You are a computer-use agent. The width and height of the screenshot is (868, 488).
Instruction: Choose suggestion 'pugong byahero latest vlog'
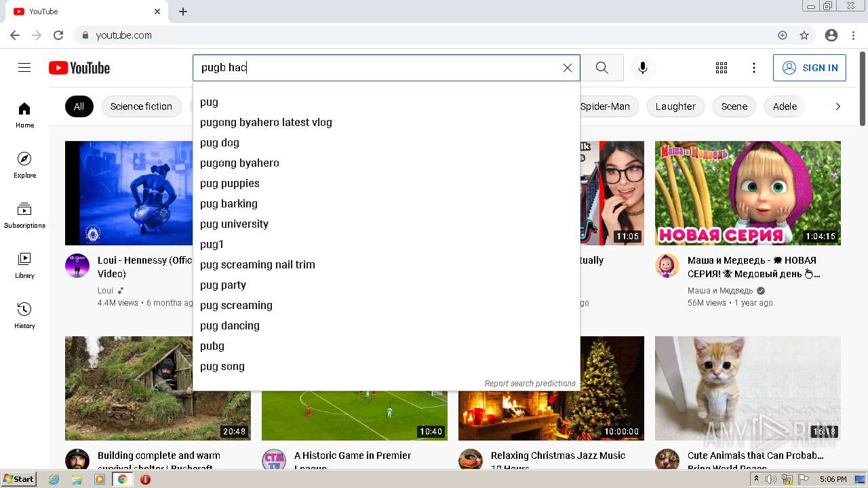(x=387, y=122)
